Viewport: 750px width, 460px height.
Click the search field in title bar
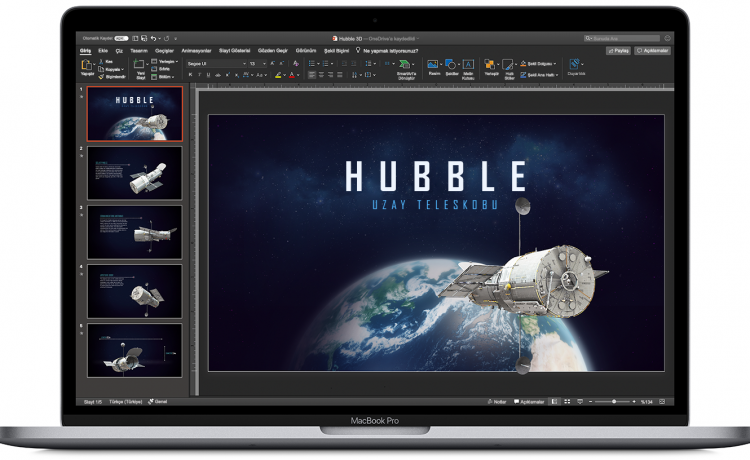622,38
